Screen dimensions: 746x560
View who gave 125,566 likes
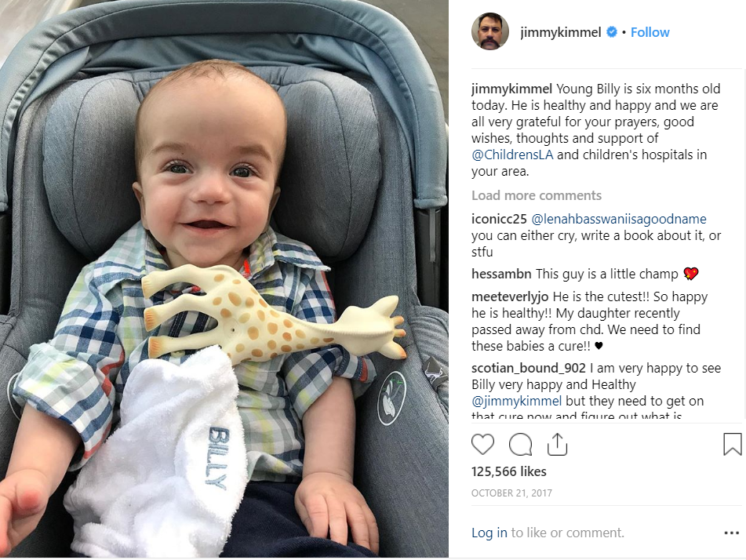(508, 471)
